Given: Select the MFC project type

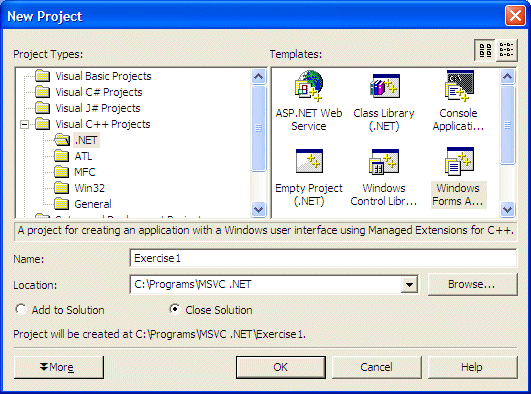Looking at the screenshot, I should 85,172.
